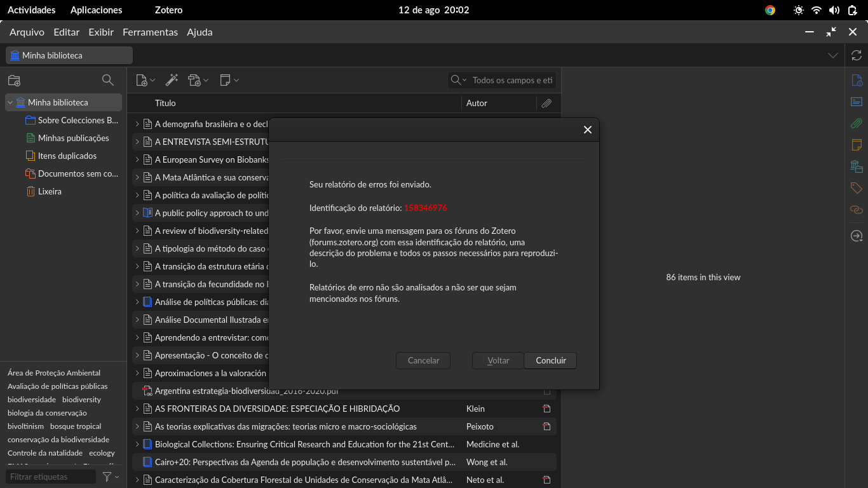
Task: Click the Sync with zotero.org icon
Action: point(857,55)
